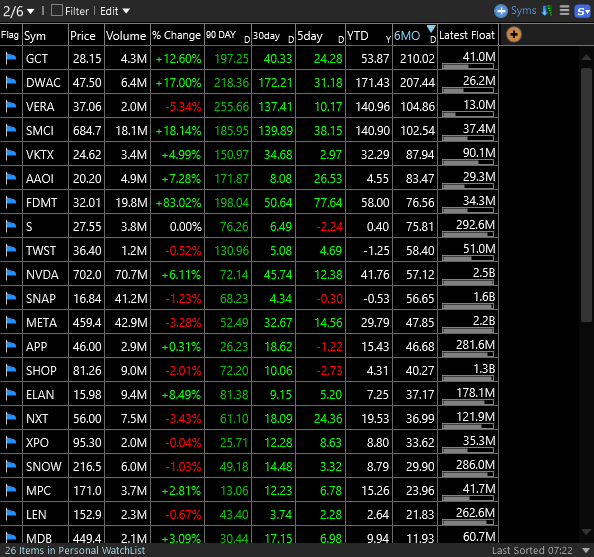Open the hamburger list menu icon
Screen dimensions: 594x557
pyautogui.click(x=564, y=11)
